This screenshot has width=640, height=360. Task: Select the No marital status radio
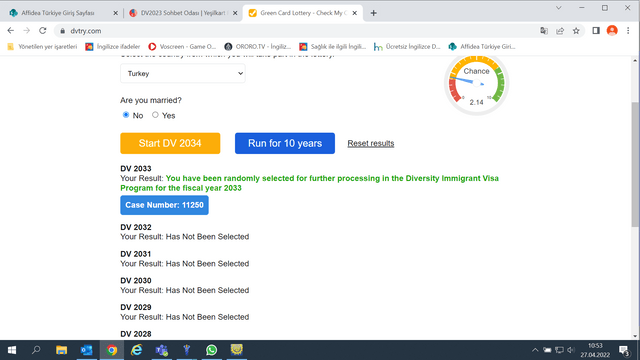126,115
